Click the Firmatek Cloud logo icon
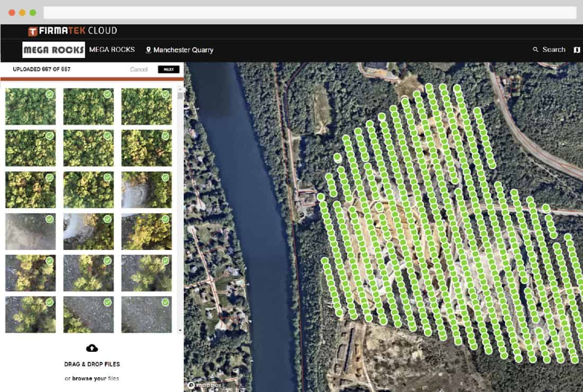583x392 pixels. [x=33, y=31]
